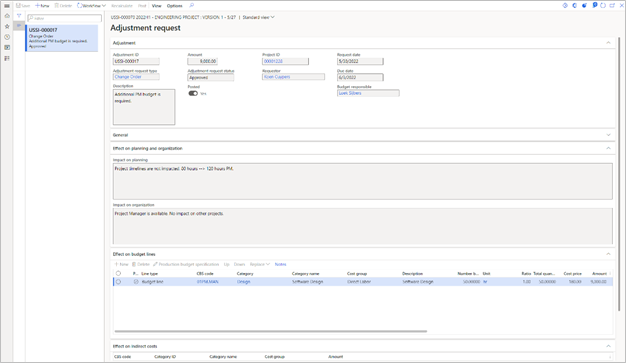626x363 pixels.
Task: Click the Category name column header
Action: click(305, 274)
